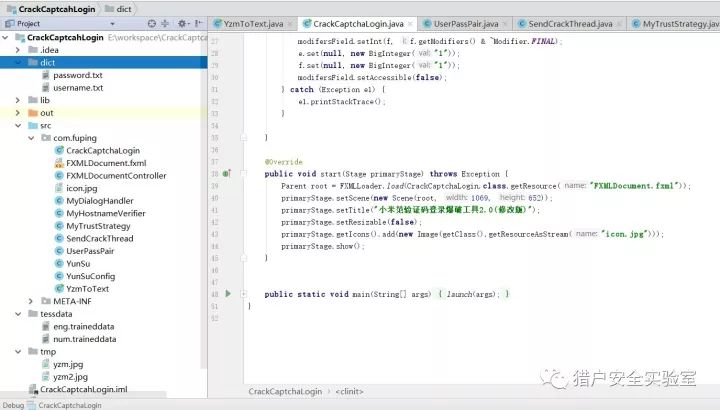
Task: Click the CrackCaptchaLogin editor breadcrumb at bottom
Action: pos(285,392)
